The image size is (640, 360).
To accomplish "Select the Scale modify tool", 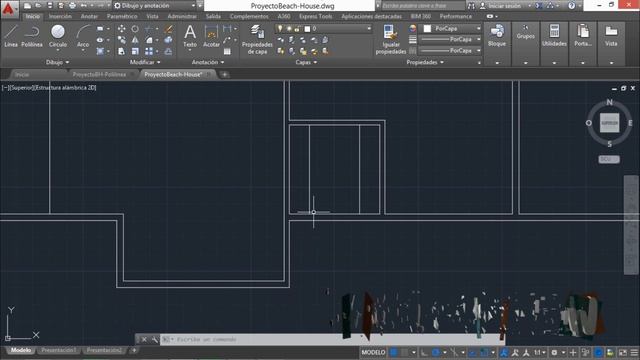I will (135, 51).
